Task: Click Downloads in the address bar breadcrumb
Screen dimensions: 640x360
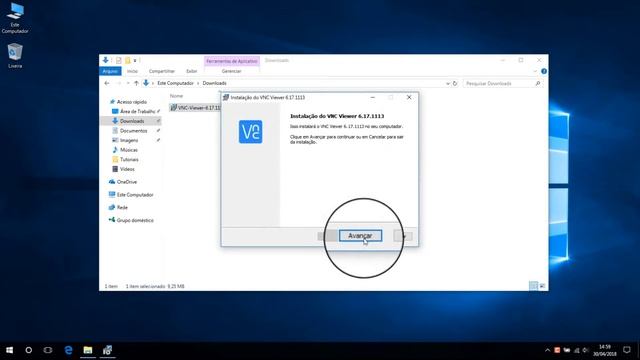Action: (214, 83)
